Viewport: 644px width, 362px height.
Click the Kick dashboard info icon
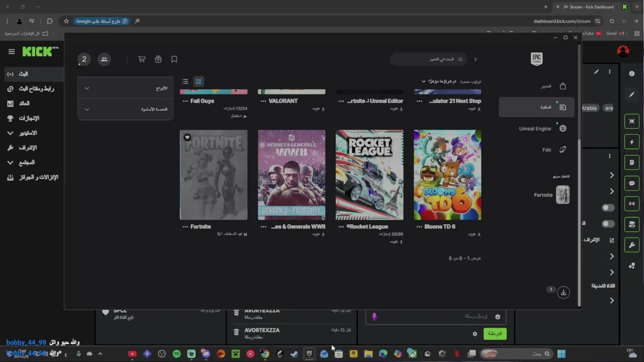(632, 73)
